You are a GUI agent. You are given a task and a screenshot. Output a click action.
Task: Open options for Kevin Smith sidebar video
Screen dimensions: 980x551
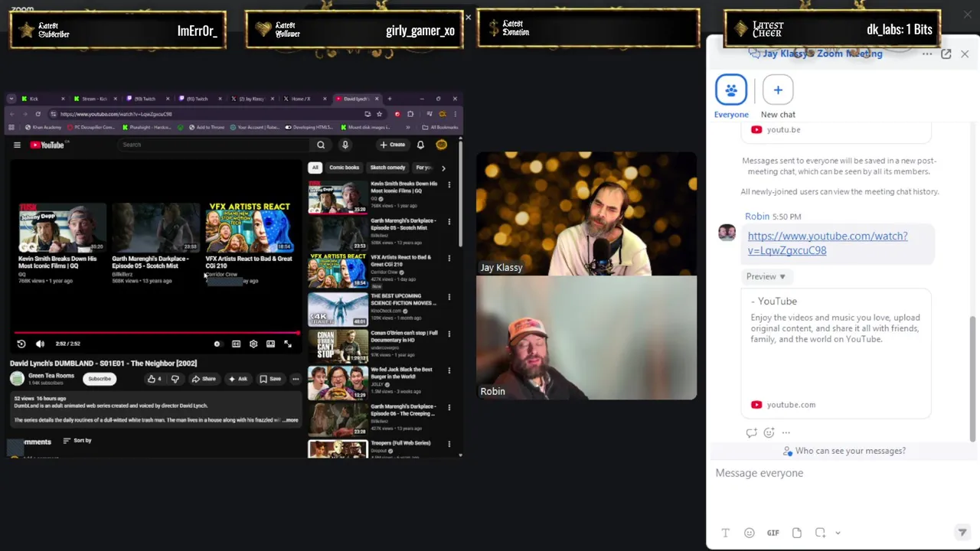pyautogui.click(x=449, y=184)
